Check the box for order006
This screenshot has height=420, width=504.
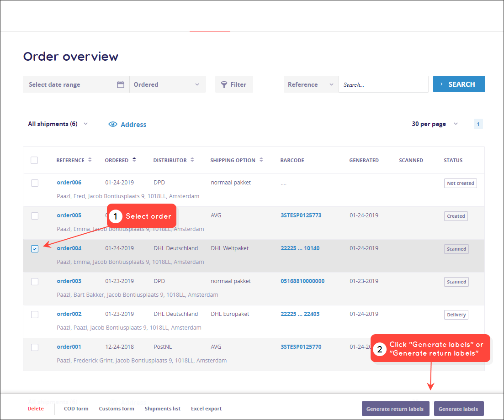pos(35,183)
